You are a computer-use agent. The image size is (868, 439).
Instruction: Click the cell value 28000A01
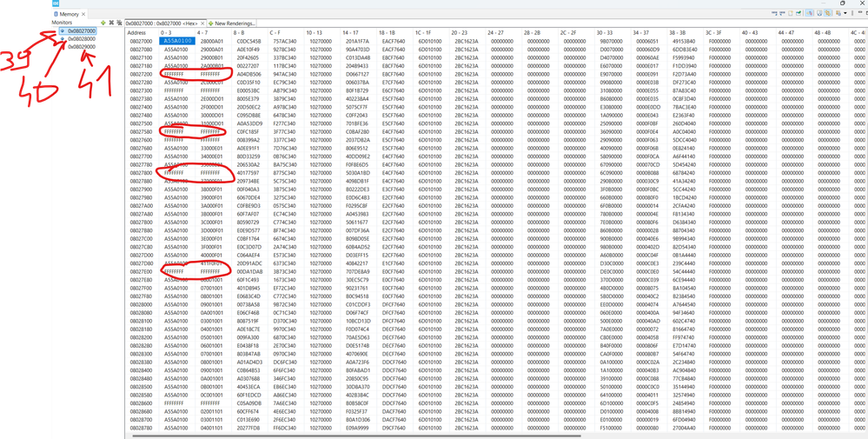coord(212,41)
